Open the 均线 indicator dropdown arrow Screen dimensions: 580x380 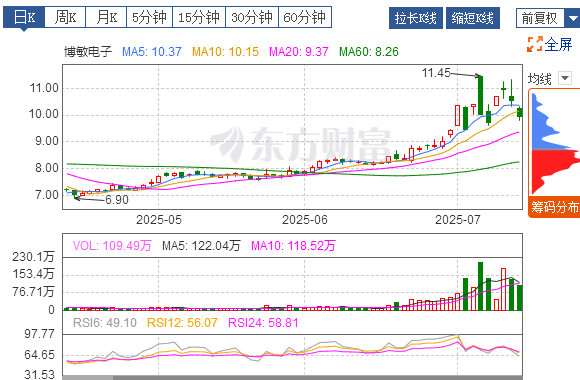(565, 78)
